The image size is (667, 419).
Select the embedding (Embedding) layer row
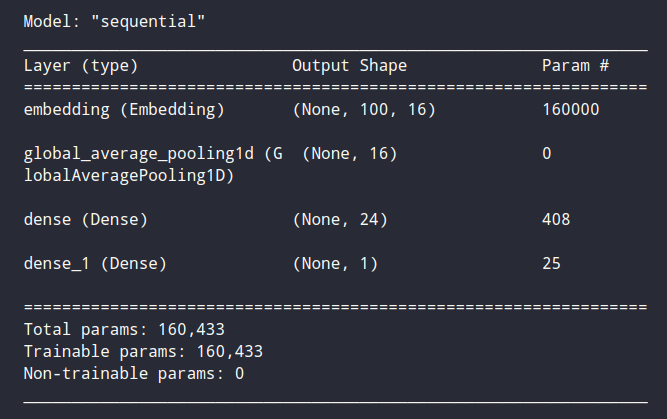coord(123,109)
